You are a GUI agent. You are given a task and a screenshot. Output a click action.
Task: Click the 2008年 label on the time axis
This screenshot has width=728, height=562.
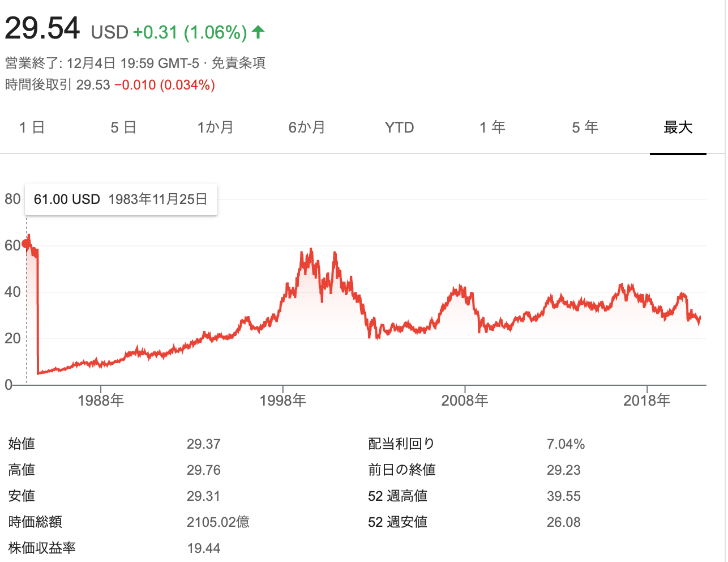tap(464, 401)
